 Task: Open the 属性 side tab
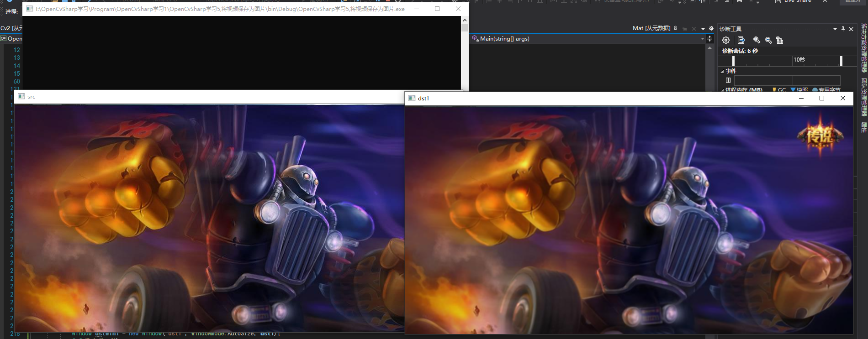coord(864,127)
